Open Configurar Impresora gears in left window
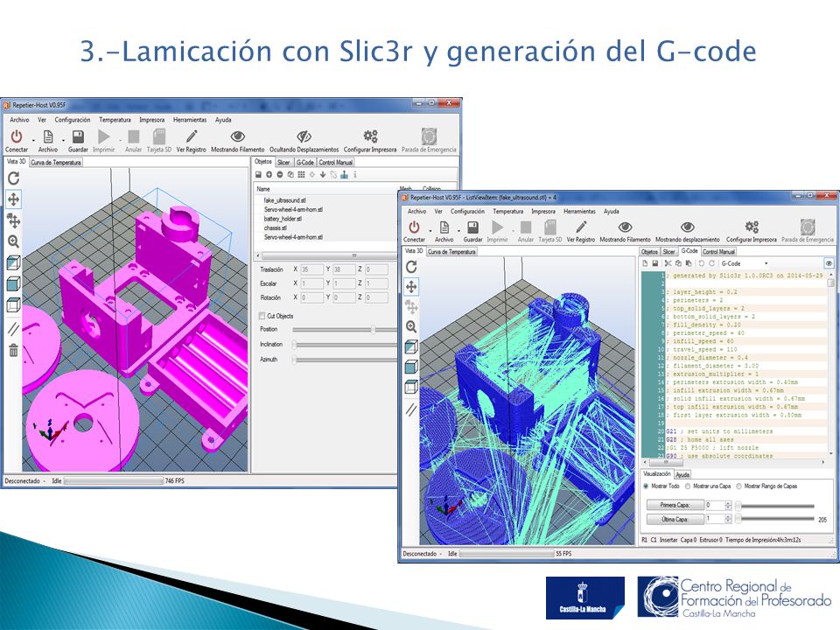Viewport: 840px width, 630px height. [370, 136]
